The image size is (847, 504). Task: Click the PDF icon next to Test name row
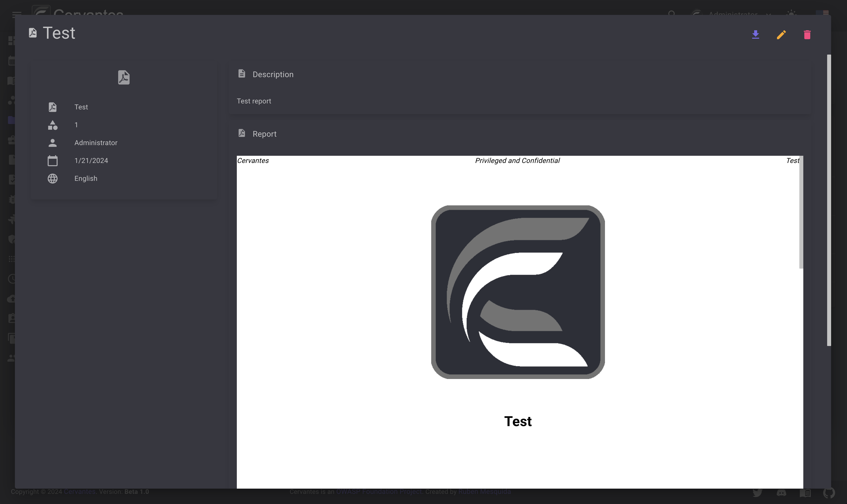tap(52, 107)
